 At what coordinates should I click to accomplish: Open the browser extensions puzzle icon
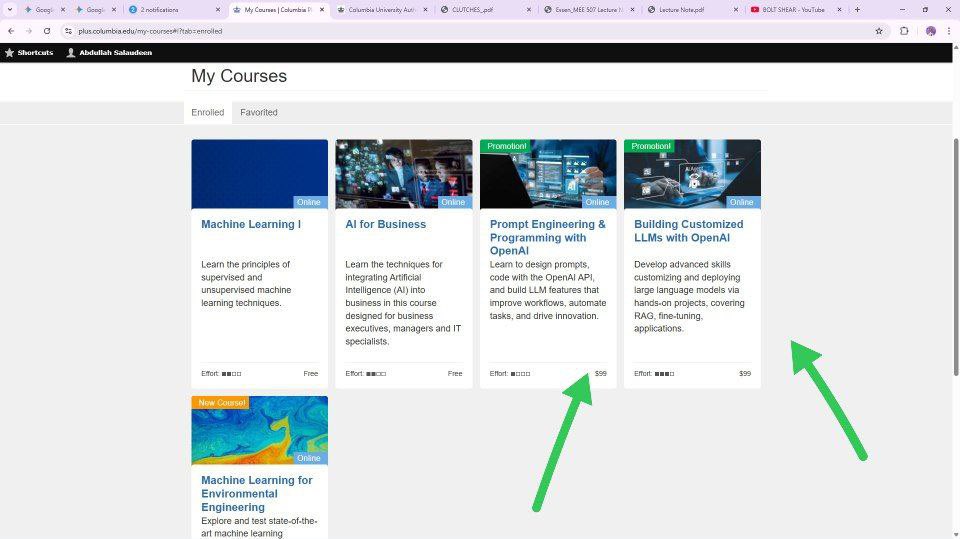[x=904, y=31]
